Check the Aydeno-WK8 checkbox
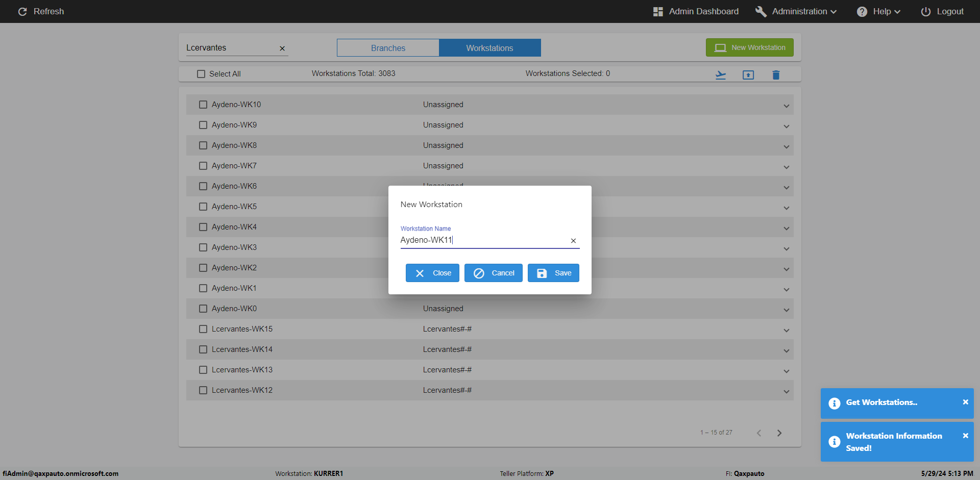980x480 pixels. [203, 145]
